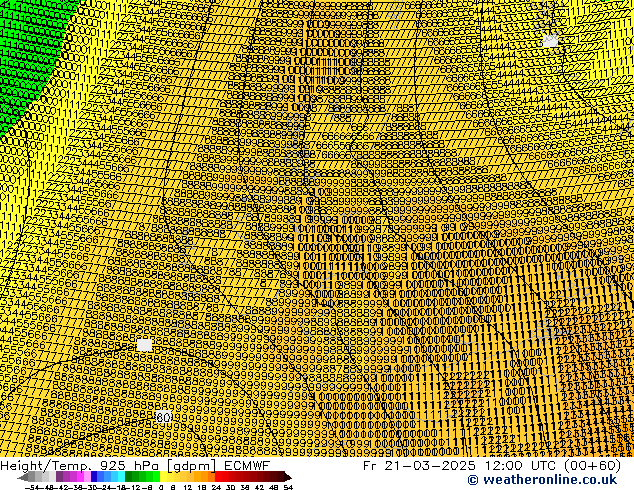Click the small gray box near the map's lower left
Viewport: 634px width, 490px height.
coord(144,345)
